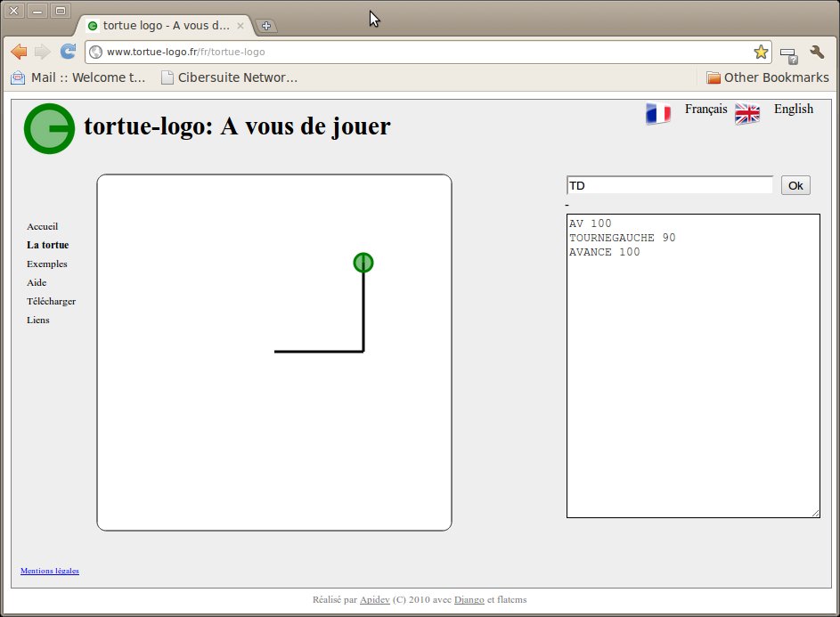Minimize the browser window
The width and height of the screenshot is (840, 617).
37,10
